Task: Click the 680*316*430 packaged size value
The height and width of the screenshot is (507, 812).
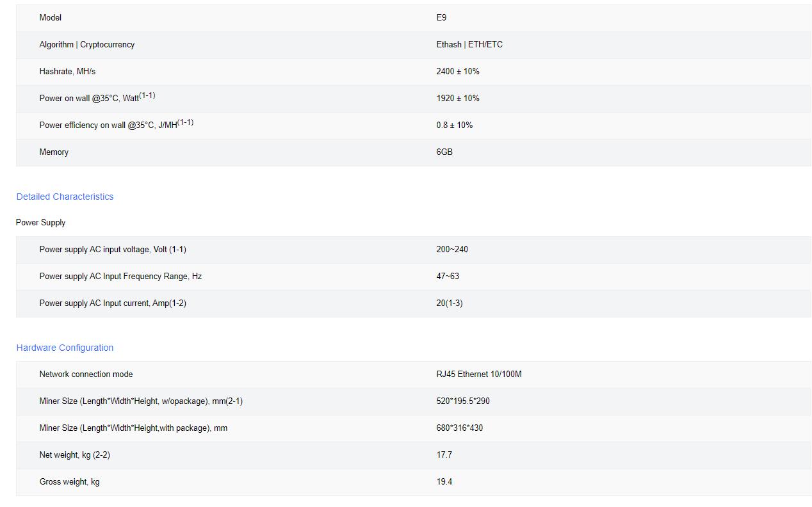Action: click(x=460, y=428)
